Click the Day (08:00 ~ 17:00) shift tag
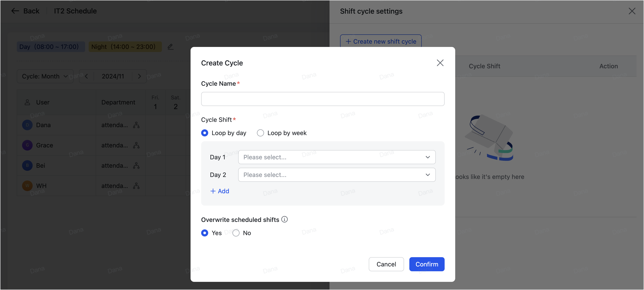 (51, 47)
